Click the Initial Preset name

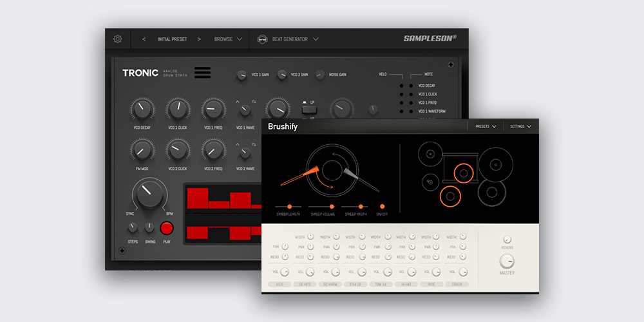[x=172, y=39]
